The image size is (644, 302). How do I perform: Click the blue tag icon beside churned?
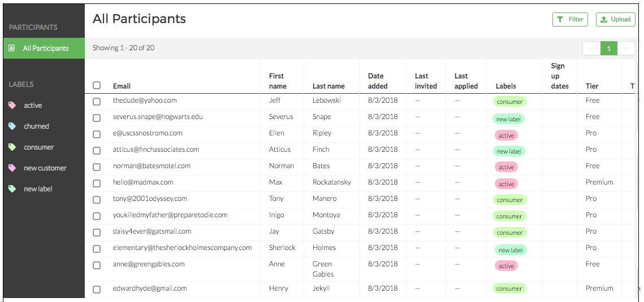[x=12, y=126]
